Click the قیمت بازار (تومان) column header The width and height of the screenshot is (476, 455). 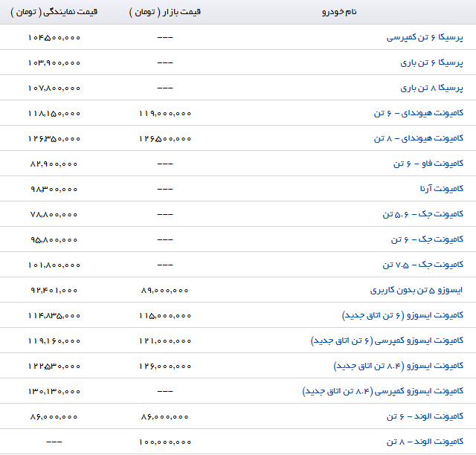click(x=165, y=12)
